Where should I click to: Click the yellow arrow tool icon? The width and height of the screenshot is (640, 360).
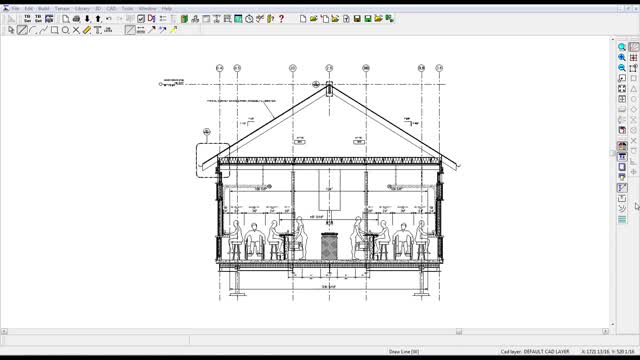[x=173, y=30]
